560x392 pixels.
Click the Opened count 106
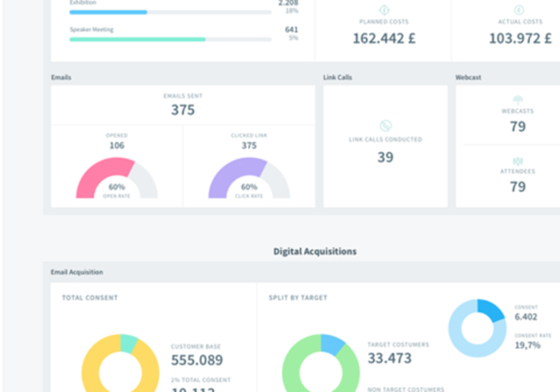117,146
